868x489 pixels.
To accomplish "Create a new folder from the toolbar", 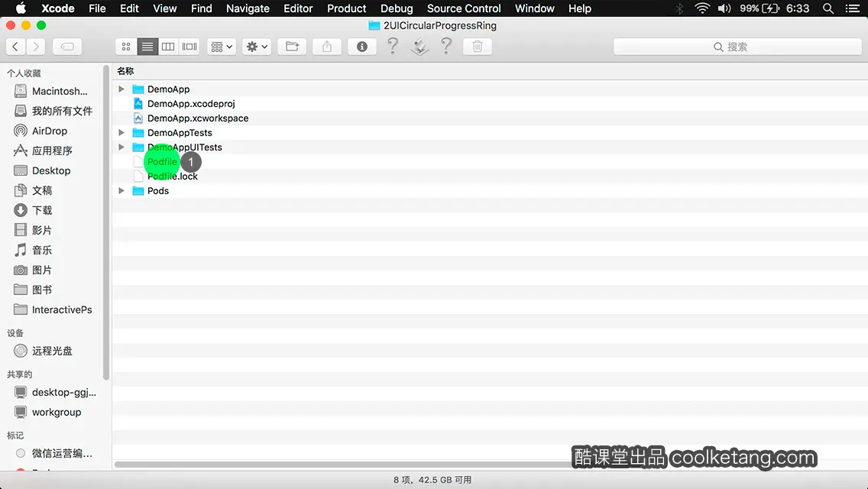I will coord(292,47).
